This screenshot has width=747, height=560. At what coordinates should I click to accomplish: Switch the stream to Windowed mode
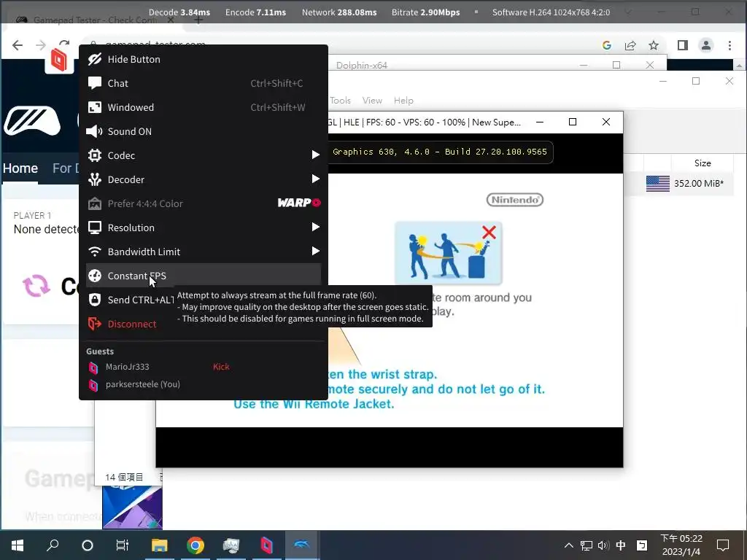pyautogui.click(x=204, y=107)
